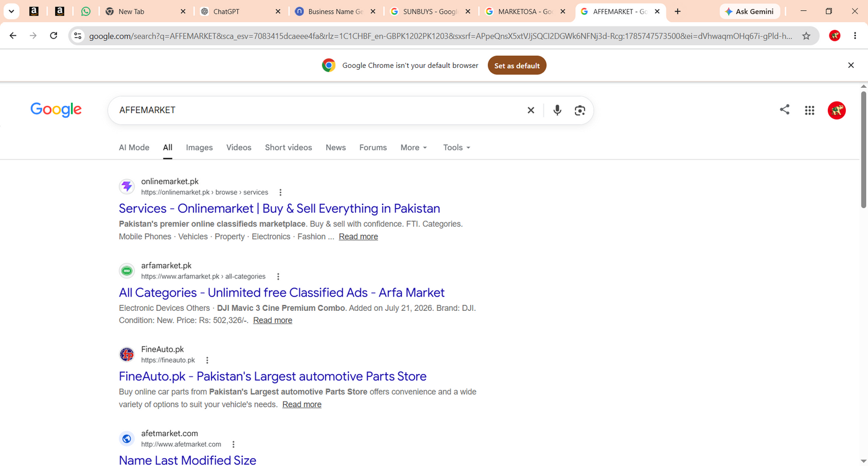Go forward to next page
The image size is (868, 466).
click(x=33, y=36)
